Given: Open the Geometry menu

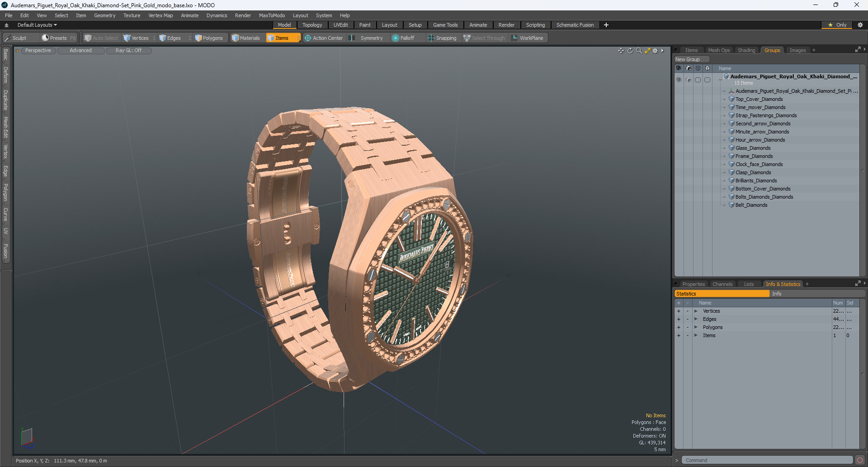Looking at the screenshot, I should tap(104, 15).
